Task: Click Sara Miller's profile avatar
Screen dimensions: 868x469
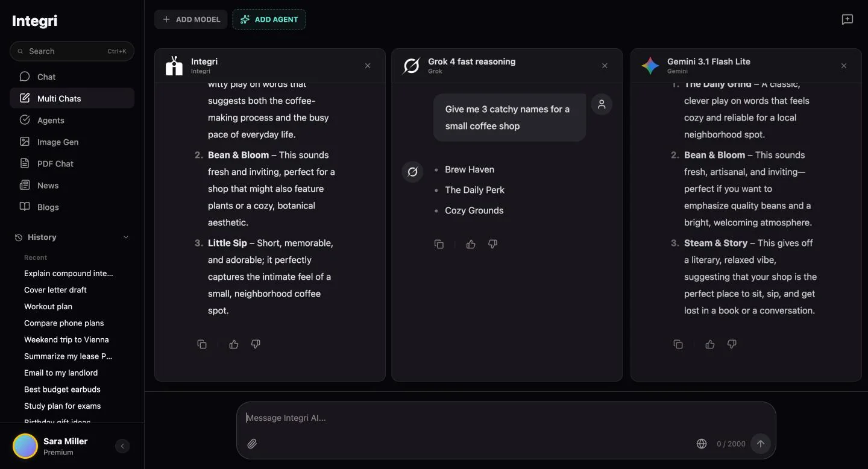Action: (25, 446)
